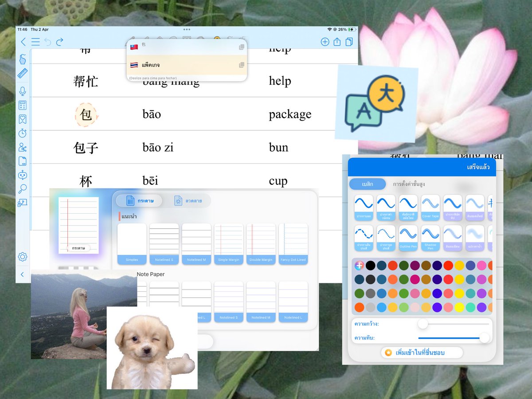This screenshot has width=532, height=399.
Task: Select the finger touch tool in sidebar
Action: pyautogui.click(x=23, y=59)
